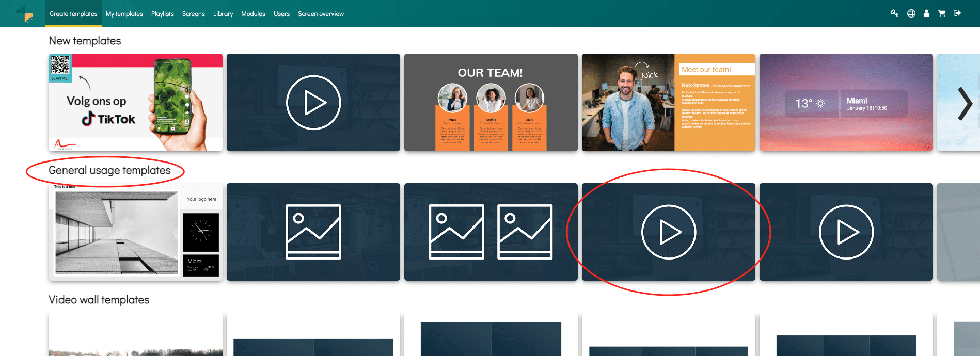The height and width of the screenshot is (356, 980).
Task: Choose the two-image placeholder template
Action: pyautogui.click(x=491, y=232)
